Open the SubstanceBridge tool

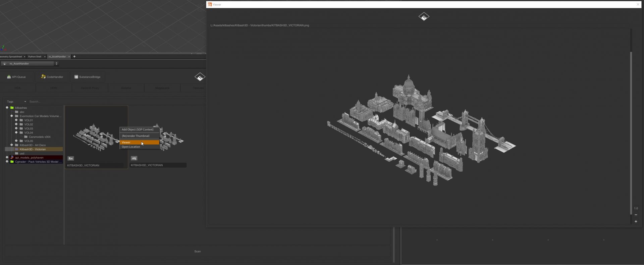pyautogui.click(x=87, y=77)
